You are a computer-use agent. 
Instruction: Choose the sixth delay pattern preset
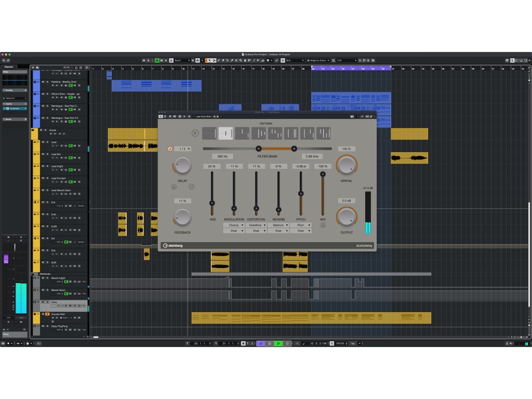(291, 134)
